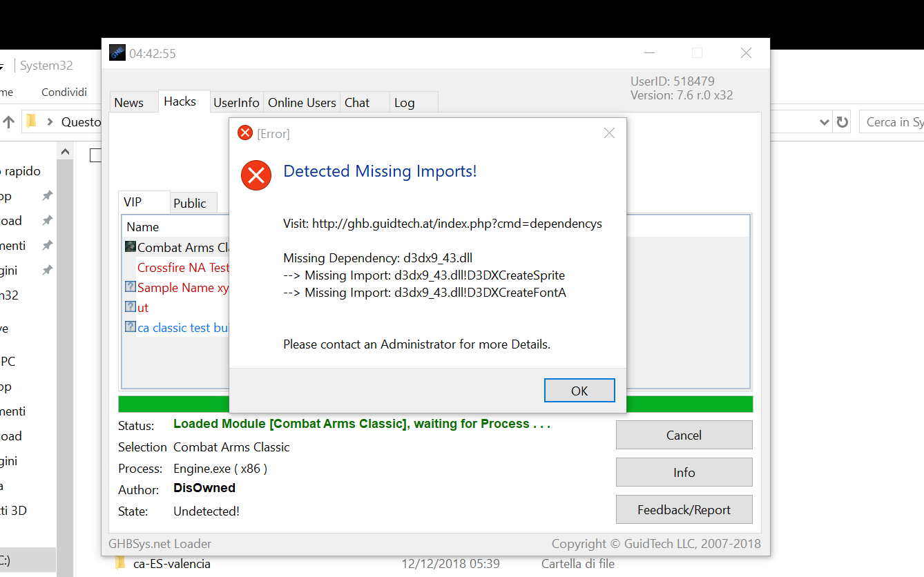
Task: Switch to Online Users tab
Action: 302,102
